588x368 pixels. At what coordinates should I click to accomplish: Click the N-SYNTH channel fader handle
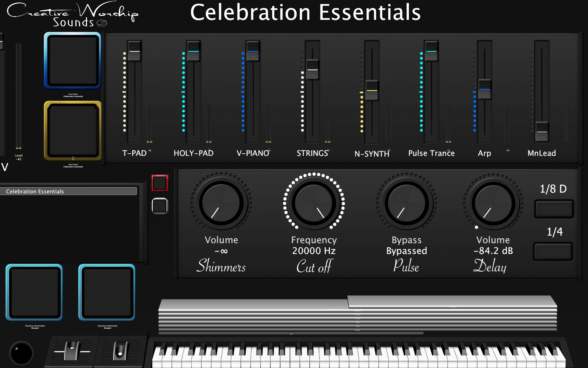pos(372,90)
